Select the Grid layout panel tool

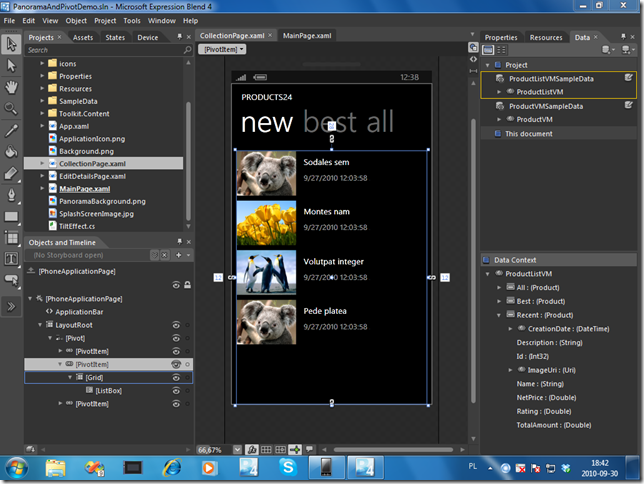(x=11, y=238)
